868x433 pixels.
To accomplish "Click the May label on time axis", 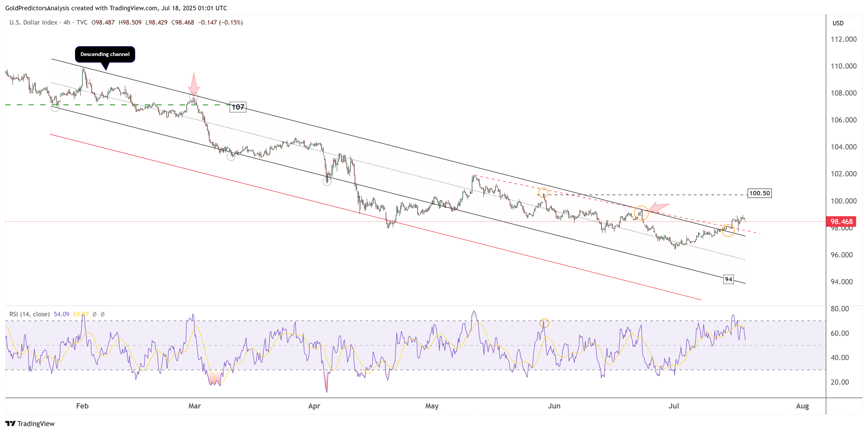I will pos(432,406).
